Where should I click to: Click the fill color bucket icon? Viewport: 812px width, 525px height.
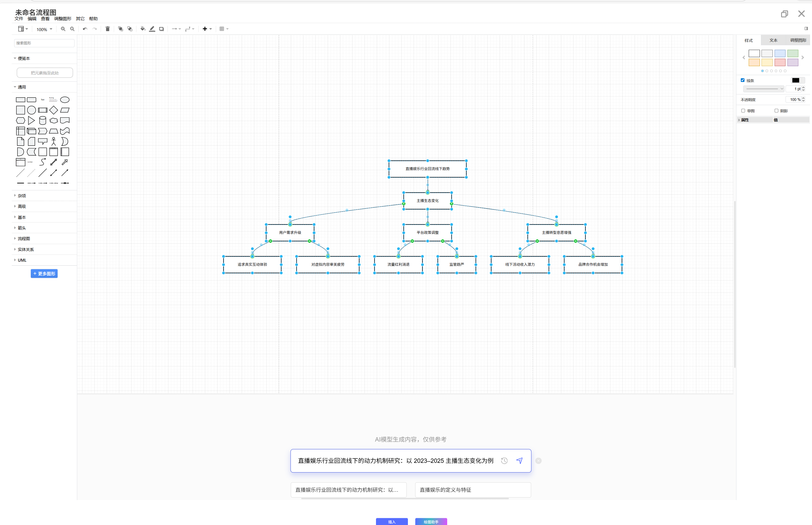[143, 29]
